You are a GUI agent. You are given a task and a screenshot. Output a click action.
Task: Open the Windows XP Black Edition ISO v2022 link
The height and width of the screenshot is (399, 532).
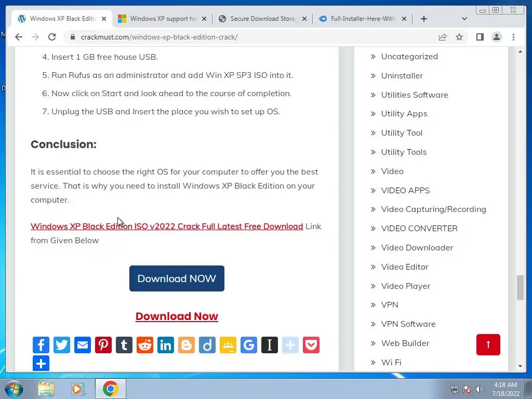[x=167, y=227]
